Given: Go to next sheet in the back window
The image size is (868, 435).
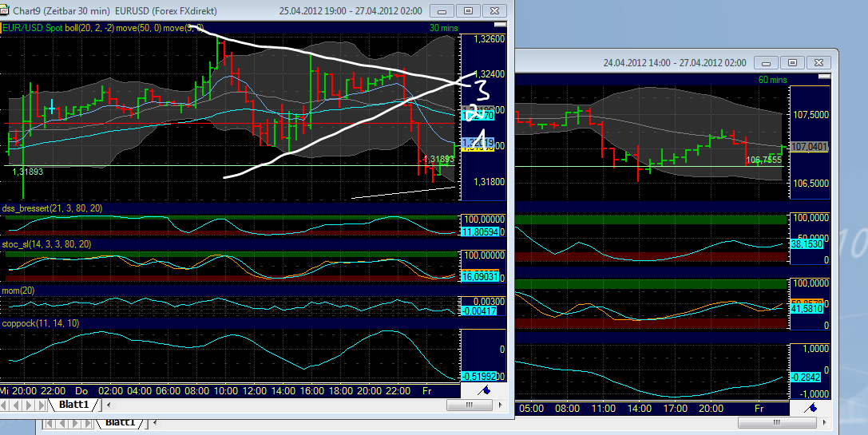Looking at the screenshot, I should point(73,423).
